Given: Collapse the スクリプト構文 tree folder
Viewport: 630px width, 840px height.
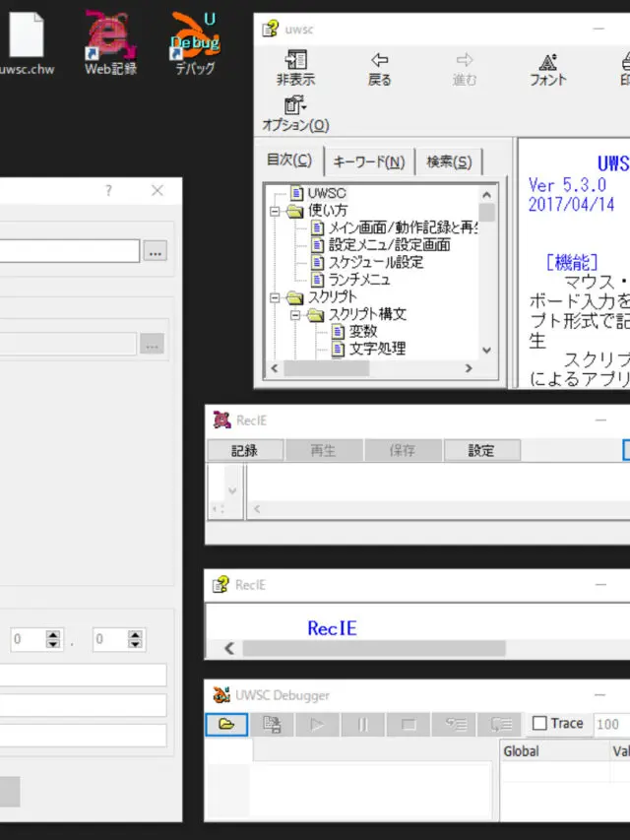Looking at the screenshot, I should (x=295, y=315).
